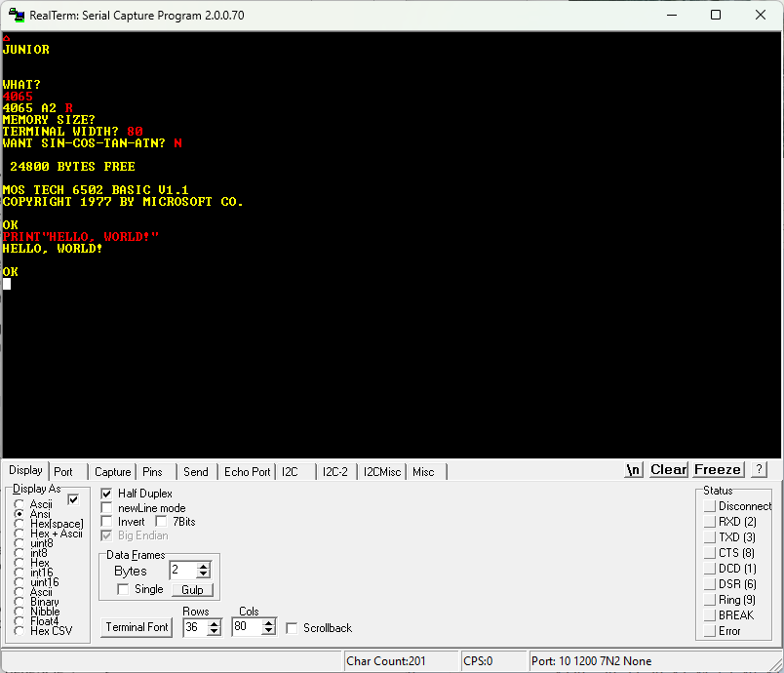Select the Display tab

coord(25,470)
